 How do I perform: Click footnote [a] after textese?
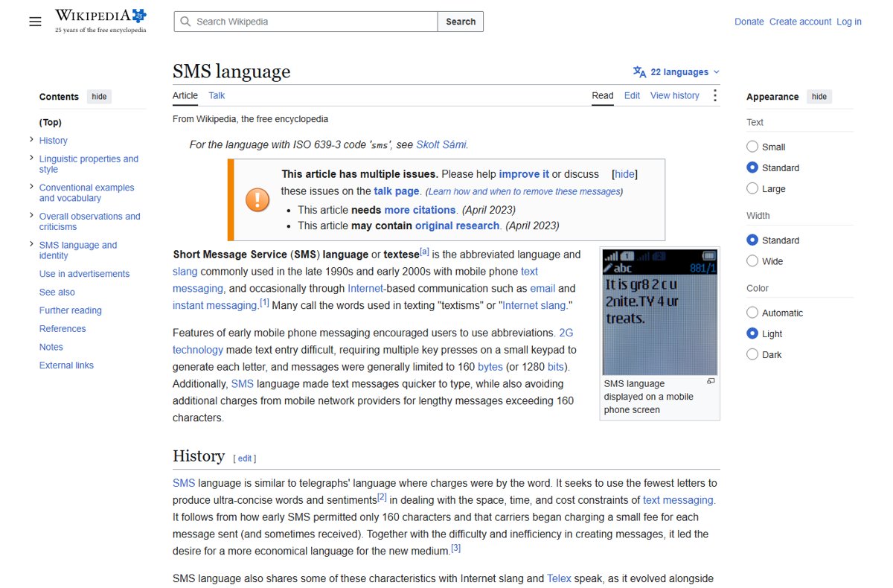pos(424,252)
